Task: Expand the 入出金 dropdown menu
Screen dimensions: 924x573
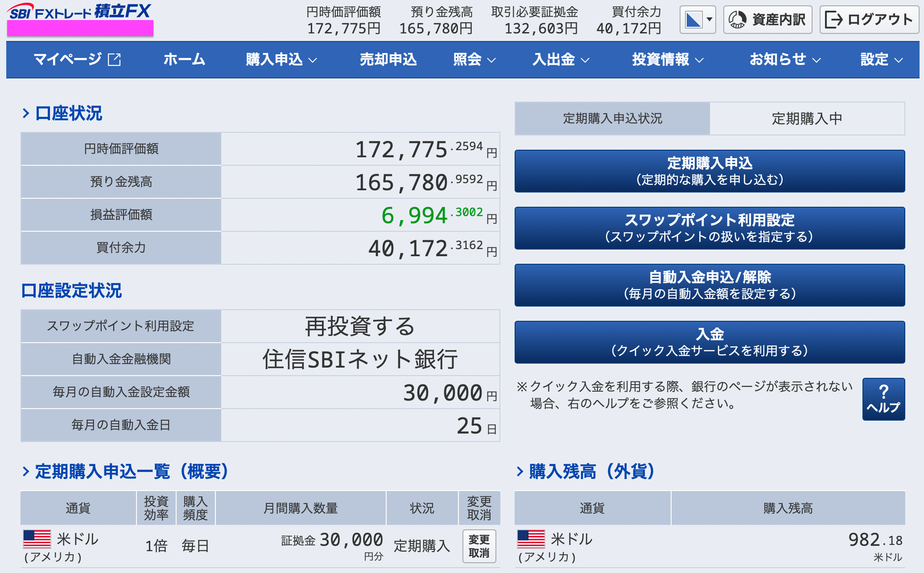Action: 561,59
